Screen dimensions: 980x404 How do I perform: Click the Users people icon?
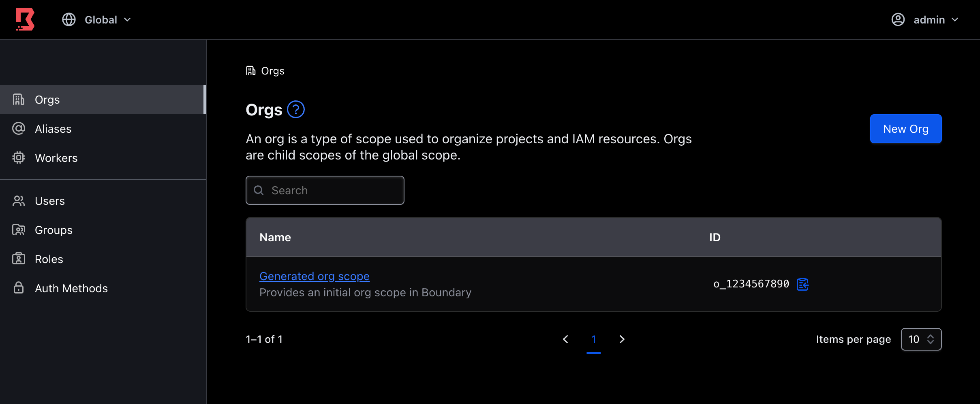(x=19, y=201)
